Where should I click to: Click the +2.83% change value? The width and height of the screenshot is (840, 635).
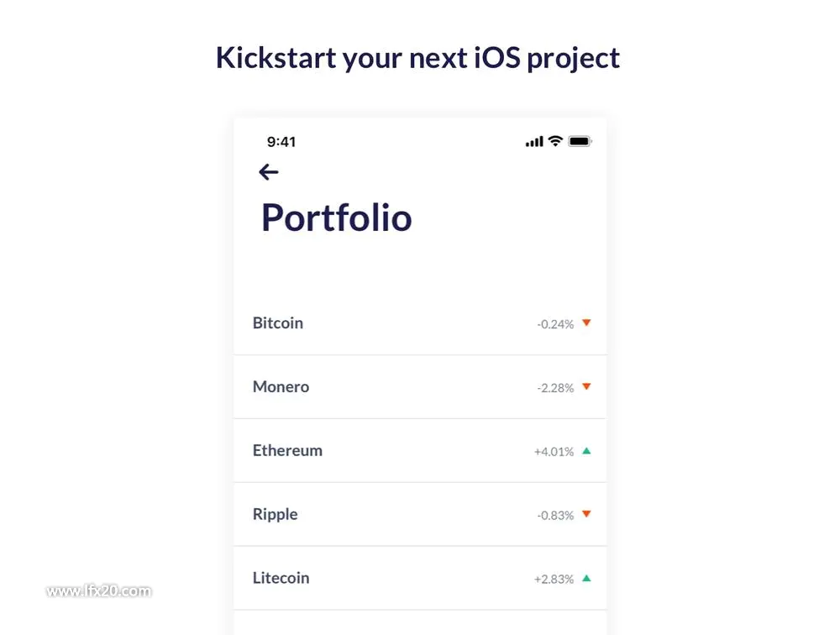coord(554,580)
